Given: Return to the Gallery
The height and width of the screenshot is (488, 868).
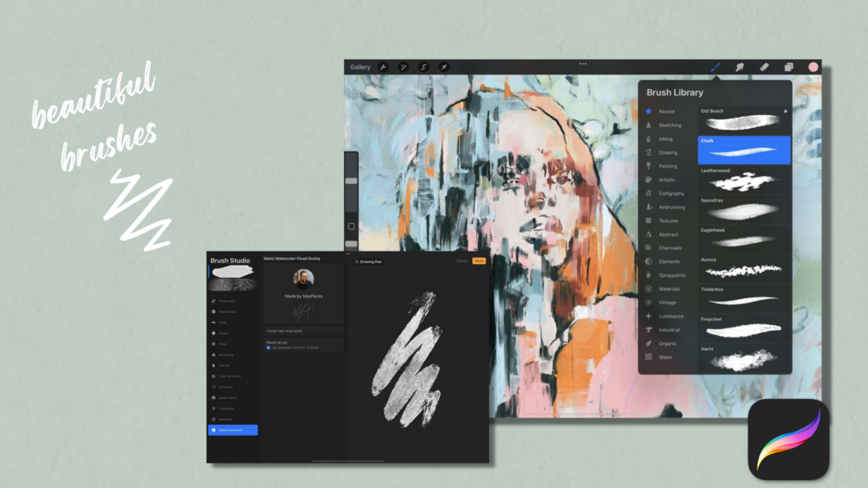Looking at the screenshot, I should click(x=359, y=66).
